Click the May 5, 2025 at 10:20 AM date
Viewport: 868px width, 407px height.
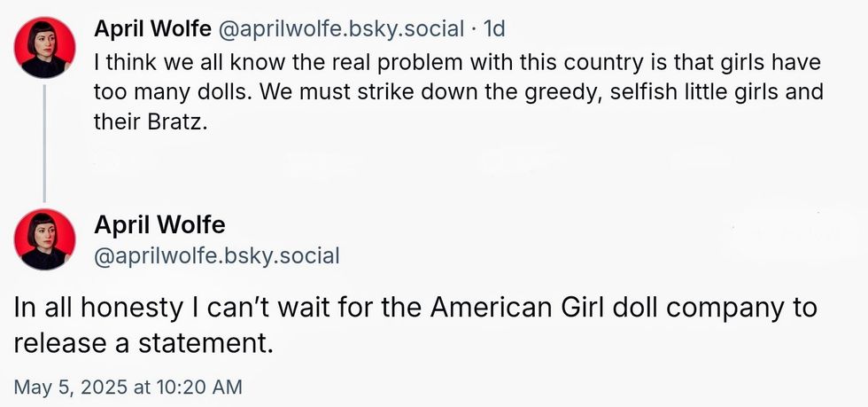coord(128,387)
